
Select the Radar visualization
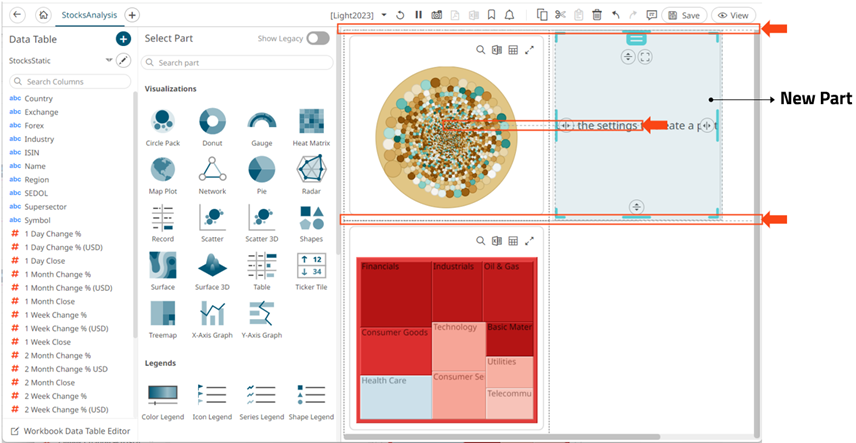(311, 175)
